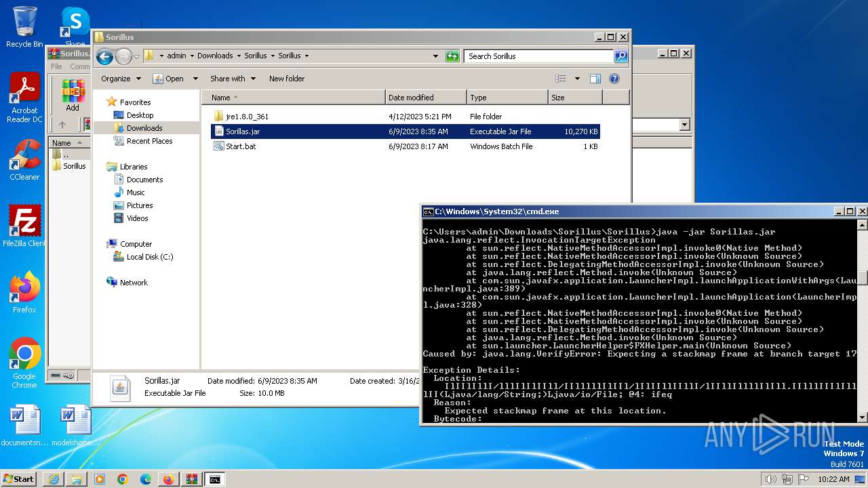Click the WinRAR up one level arrow
The width and height of the screenshot is (868, 488).
(62, 125)
